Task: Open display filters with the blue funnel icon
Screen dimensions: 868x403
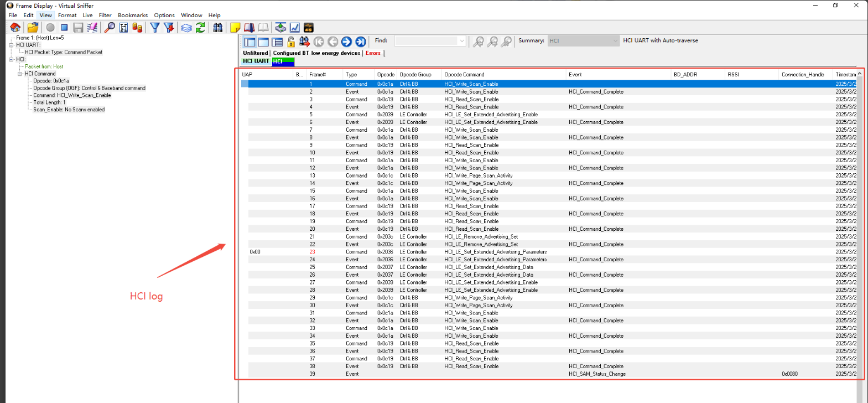Action: click(x=155, y=27)
